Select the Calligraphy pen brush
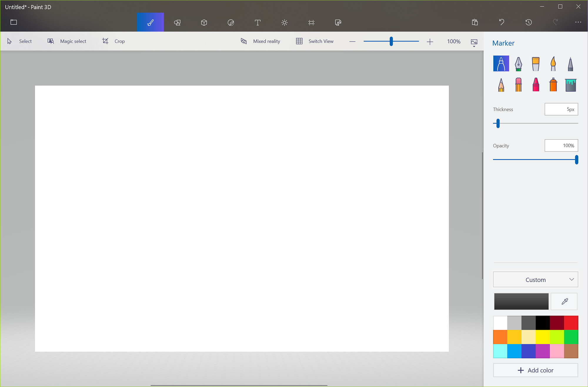This screenshot has width=588, height=387. (518, 64)
